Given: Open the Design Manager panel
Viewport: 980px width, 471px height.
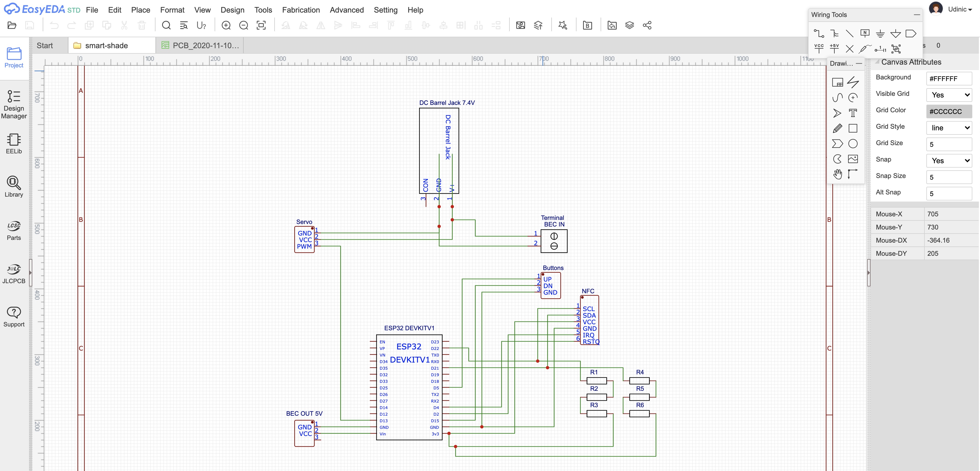Looking at the screenshot, I should (14, 104).
